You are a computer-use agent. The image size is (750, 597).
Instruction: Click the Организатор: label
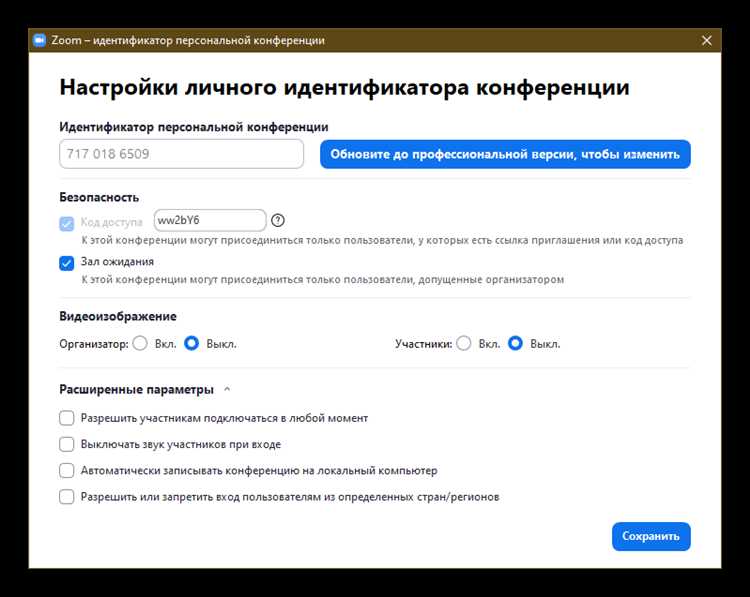click(x=94, y=344)
